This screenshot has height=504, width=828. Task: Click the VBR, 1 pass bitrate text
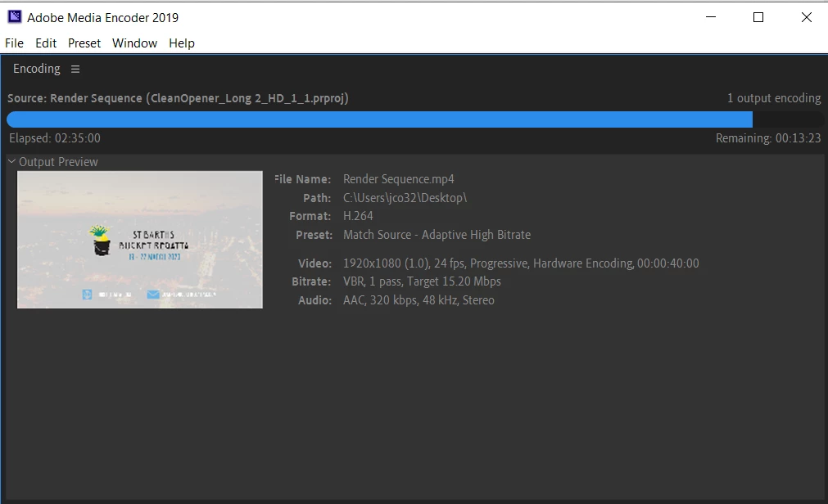click(422, 281)
